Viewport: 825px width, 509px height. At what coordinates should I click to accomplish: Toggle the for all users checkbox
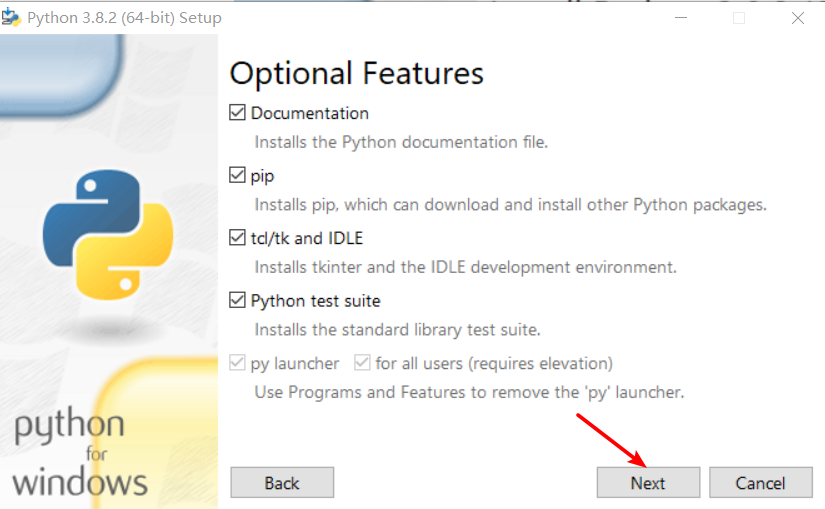coord(362,363)
